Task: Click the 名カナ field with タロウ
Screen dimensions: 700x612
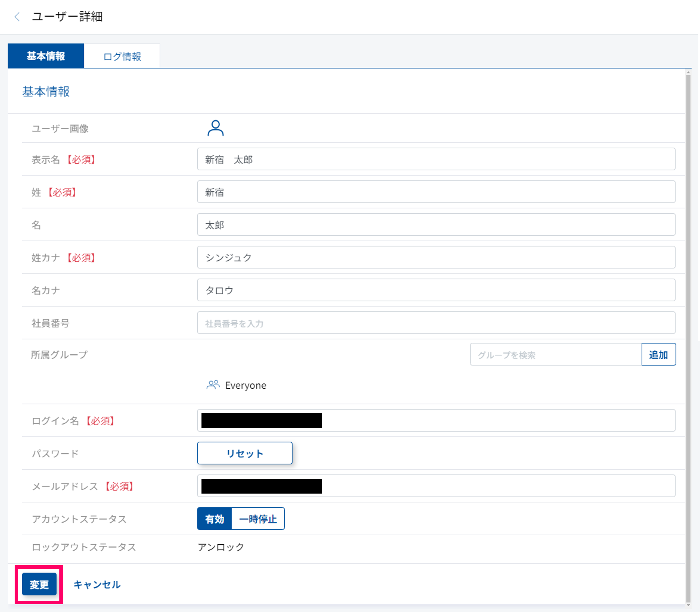Action: pyautogui.click(x=436, y=290)
